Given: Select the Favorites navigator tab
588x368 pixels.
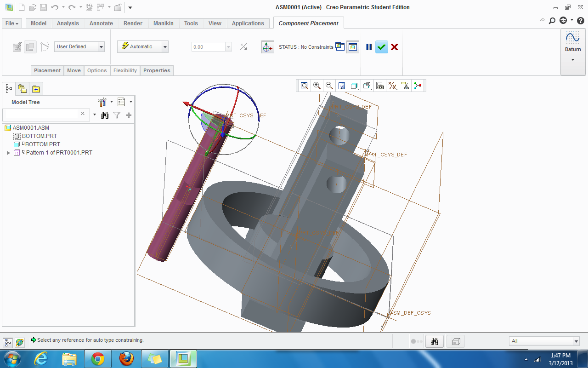Looking at the screenshot, I should coord(36,88).
